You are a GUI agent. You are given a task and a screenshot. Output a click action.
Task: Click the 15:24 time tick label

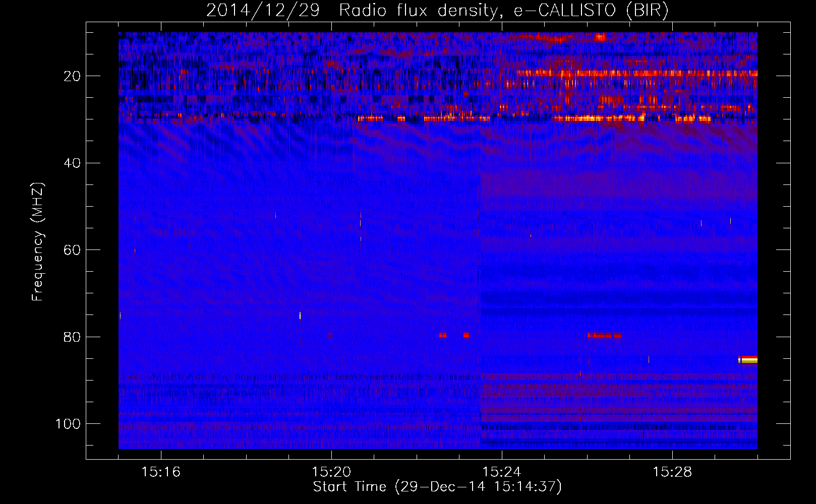[502, 472]
